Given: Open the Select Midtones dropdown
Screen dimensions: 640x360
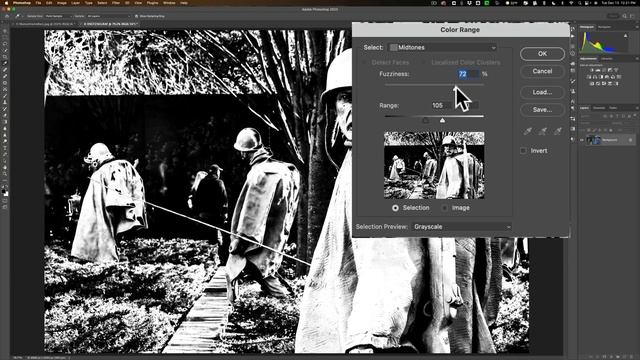Looking at the screenshot, I should 443,48.
